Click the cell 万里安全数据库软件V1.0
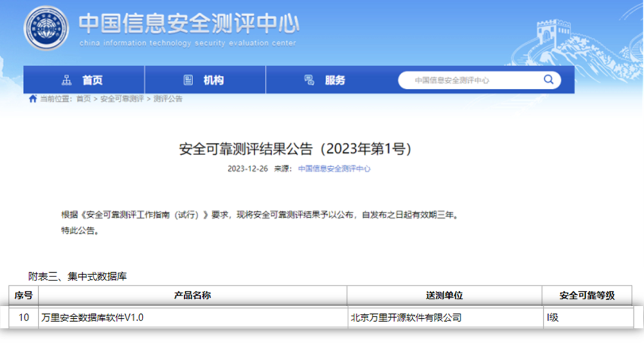This screenshot has height=345, width=644. 193,318
